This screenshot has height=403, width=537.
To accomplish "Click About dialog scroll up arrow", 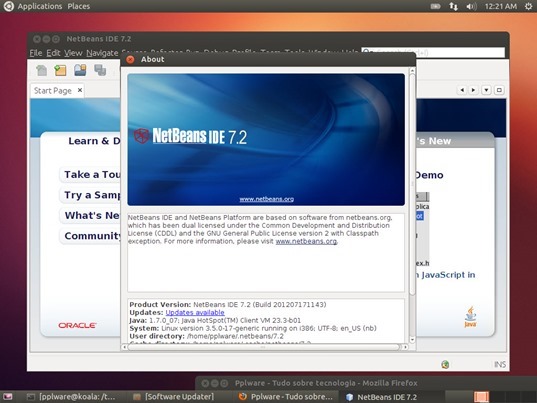I will pos(412,70).
